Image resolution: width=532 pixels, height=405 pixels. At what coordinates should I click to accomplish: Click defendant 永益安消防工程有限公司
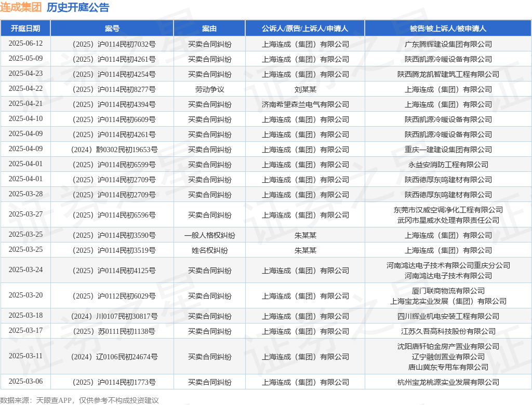point(448,165)
